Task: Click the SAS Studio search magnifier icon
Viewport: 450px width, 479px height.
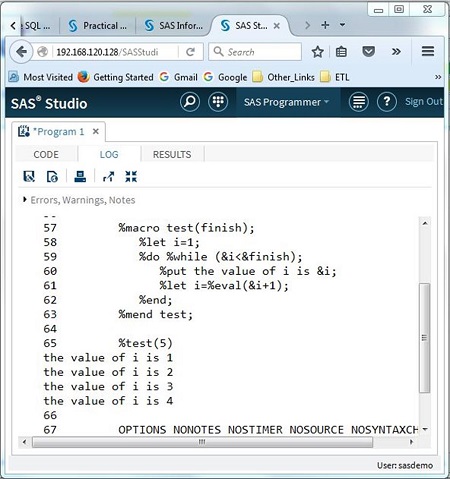Action: click(190, 102)
